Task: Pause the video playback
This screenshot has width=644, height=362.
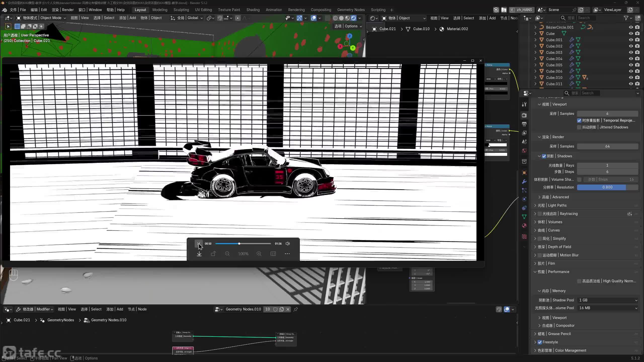Action: coord(198,243)
